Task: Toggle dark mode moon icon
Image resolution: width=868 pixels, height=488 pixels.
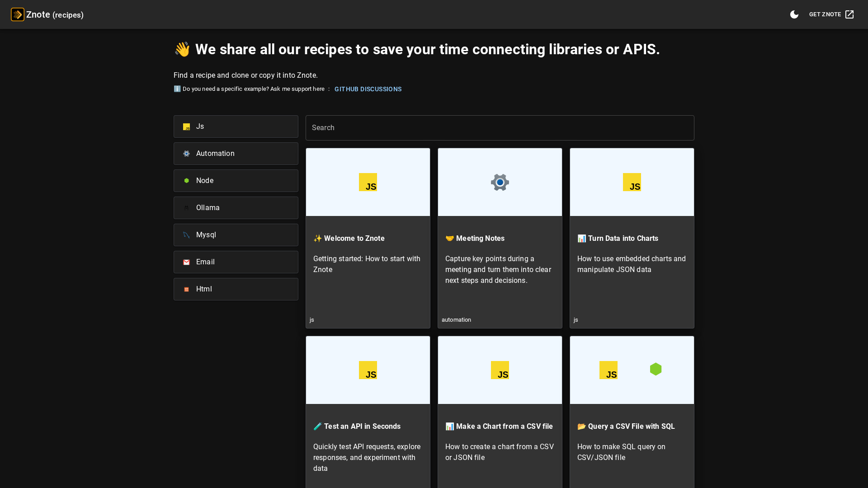Action: point(794,14)
